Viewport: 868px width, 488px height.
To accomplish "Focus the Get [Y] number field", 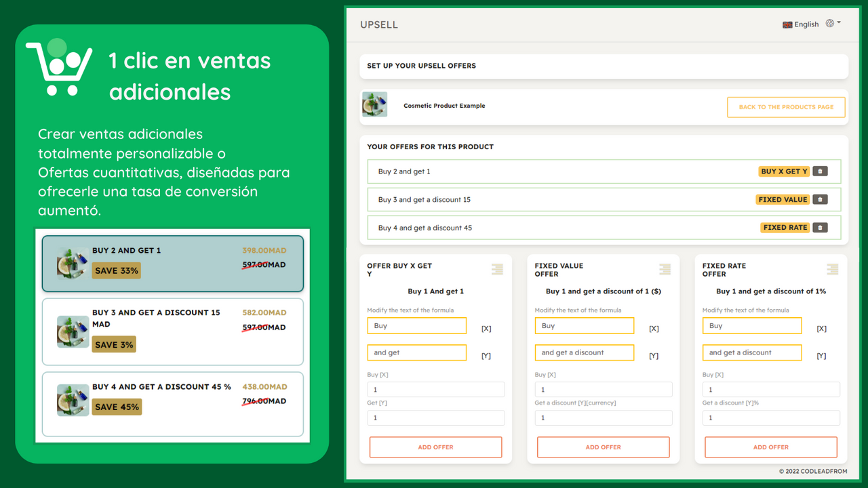I will click(x=436, y=418).
